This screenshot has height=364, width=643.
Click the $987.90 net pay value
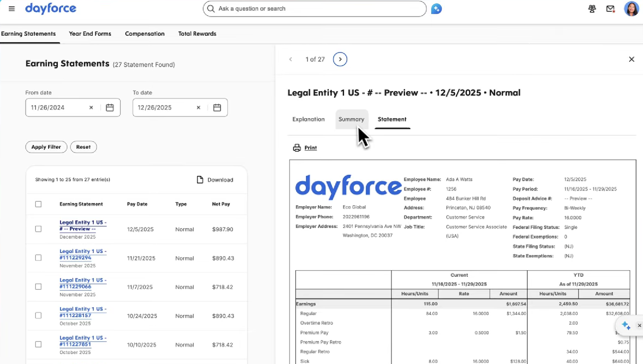(223, 229)
